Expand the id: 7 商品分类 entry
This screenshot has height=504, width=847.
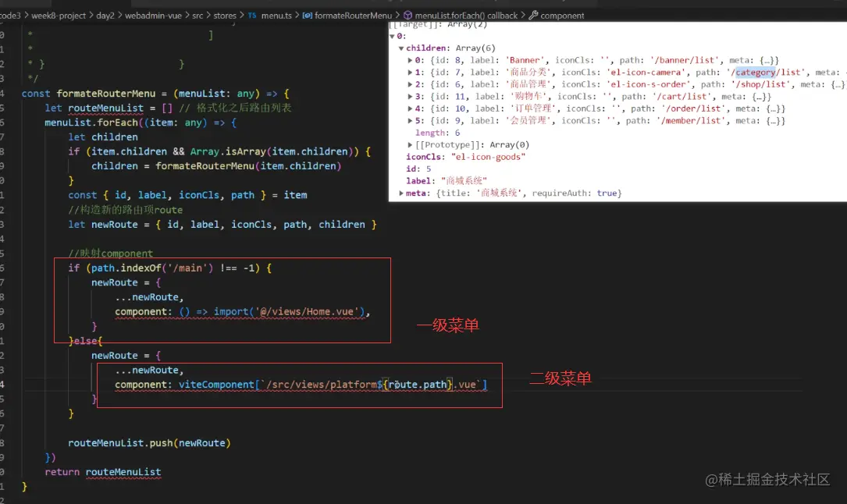[x=410, y=73]
